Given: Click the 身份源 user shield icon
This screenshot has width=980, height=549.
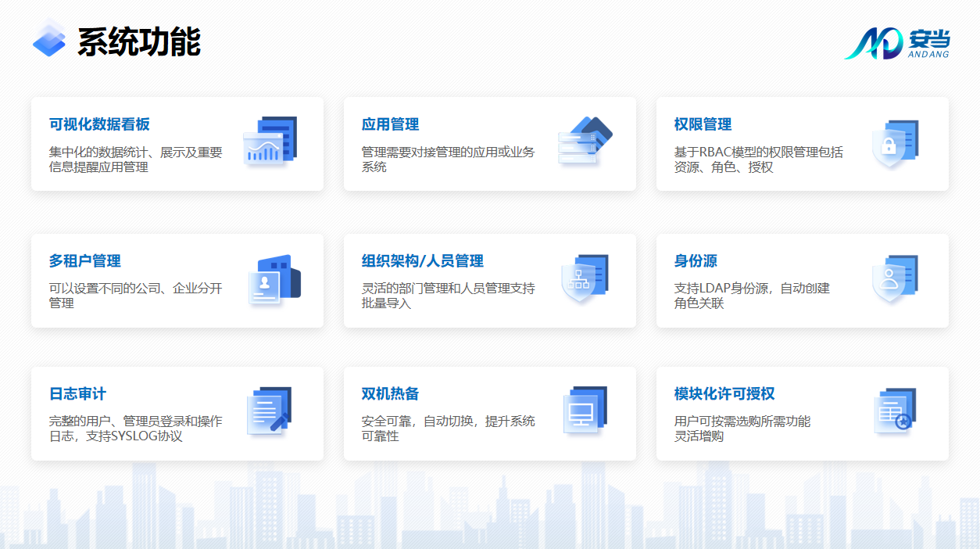Looking at the screenshot, I should pyautogui.click(x=894, y=279).
